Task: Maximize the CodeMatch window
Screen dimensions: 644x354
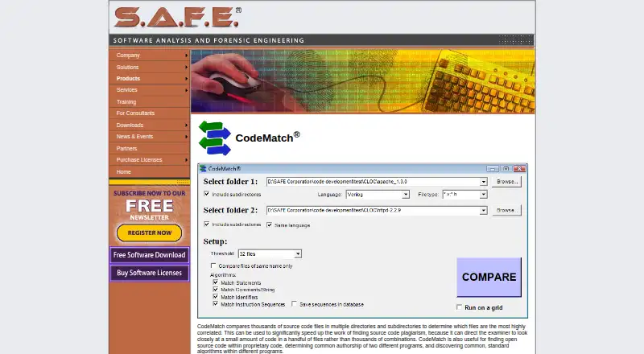Action: click(x=506, y=169)
